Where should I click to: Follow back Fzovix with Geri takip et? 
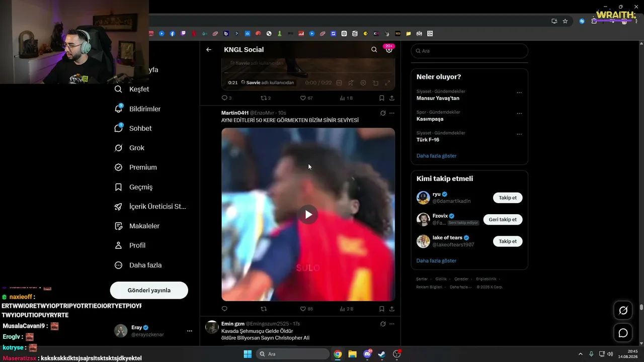(503, 219)
